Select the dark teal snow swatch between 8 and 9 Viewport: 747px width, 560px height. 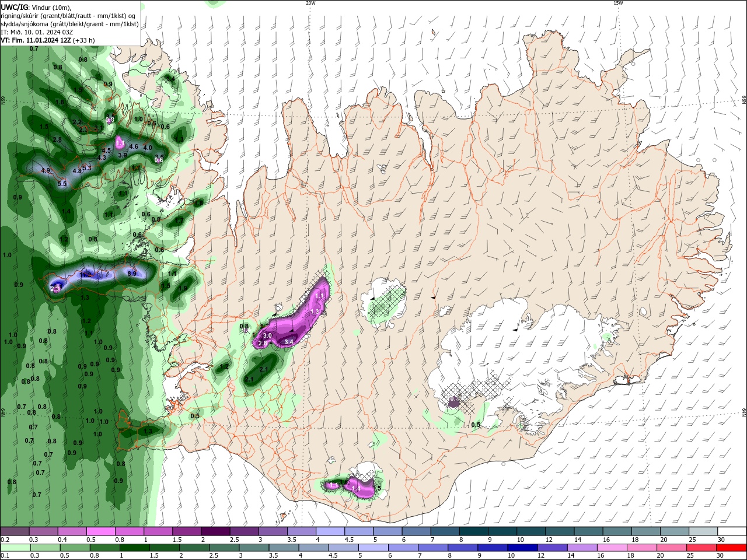click(474, 531)
